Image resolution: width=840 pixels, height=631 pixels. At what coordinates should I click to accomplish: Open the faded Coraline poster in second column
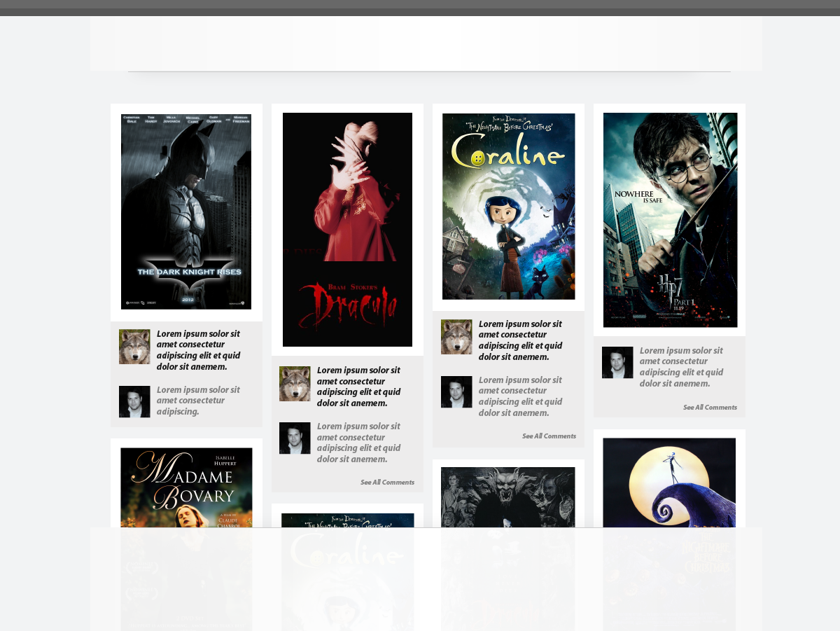coord(348,572)
